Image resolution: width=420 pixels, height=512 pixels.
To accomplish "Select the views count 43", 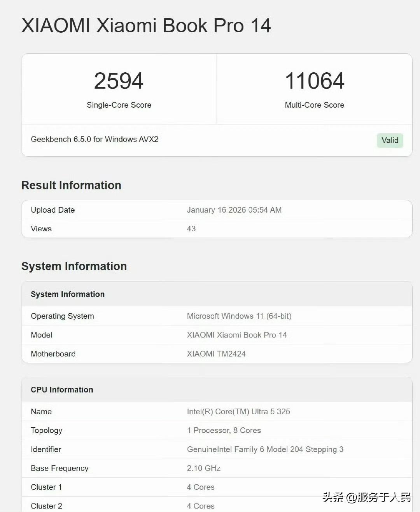I will click(191, 229).
